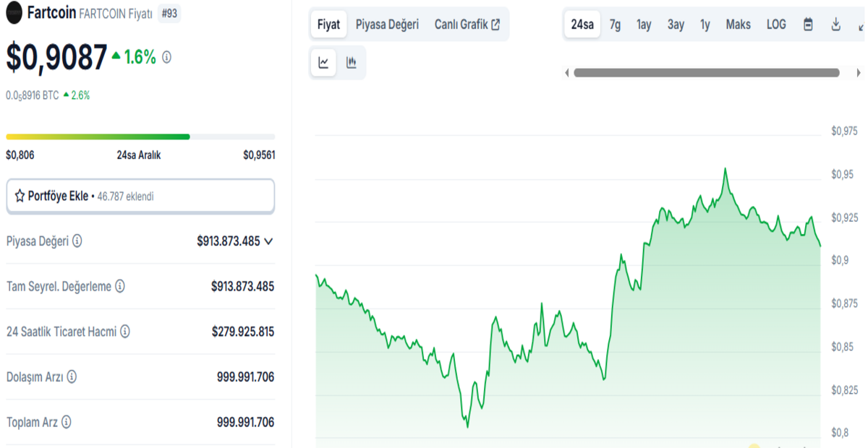Click the external link icon on Canlı Grafik

(495, 25)
